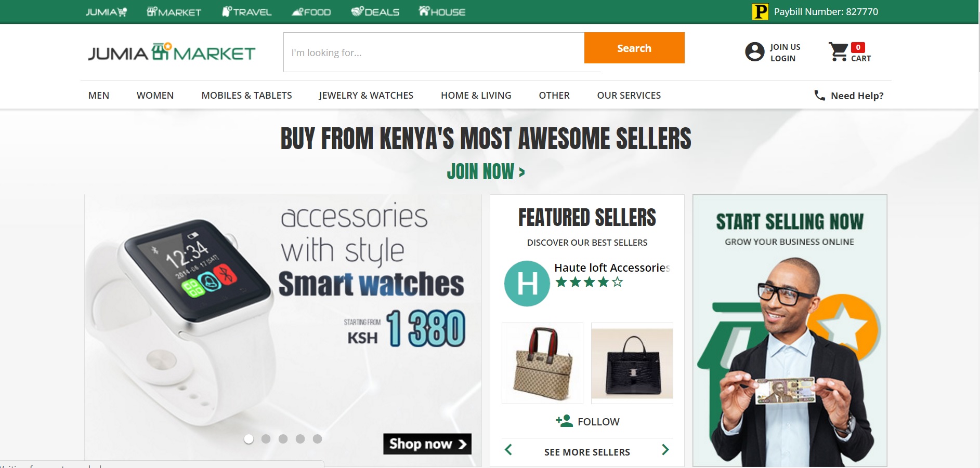Toggle Follow for Haute loft Accessories
Screen dimensions: 980x468
coord(586,421)
